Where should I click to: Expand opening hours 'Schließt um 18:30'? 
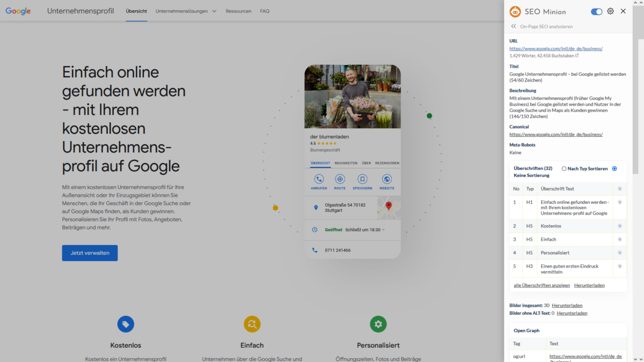click(365, 230)
